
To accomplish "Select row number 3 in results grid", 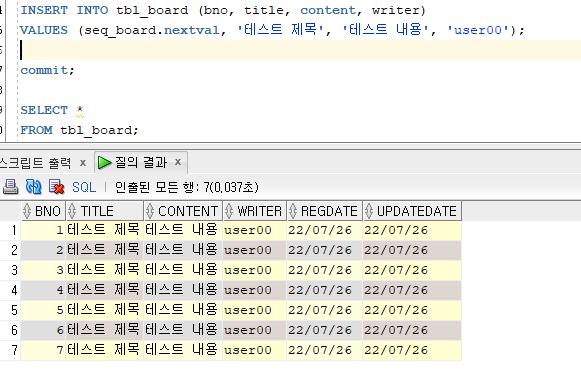I will 10,270.
